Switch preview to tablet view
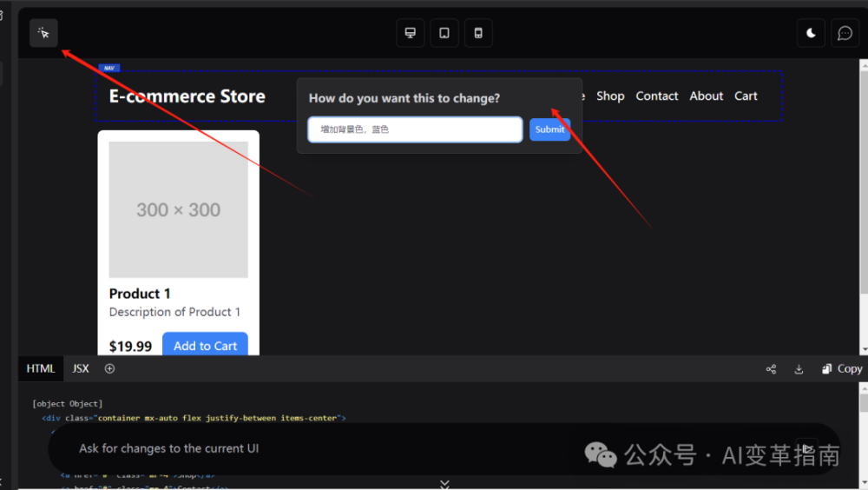The height and width of the screenshot is (490, 868). tap(444, 33)
